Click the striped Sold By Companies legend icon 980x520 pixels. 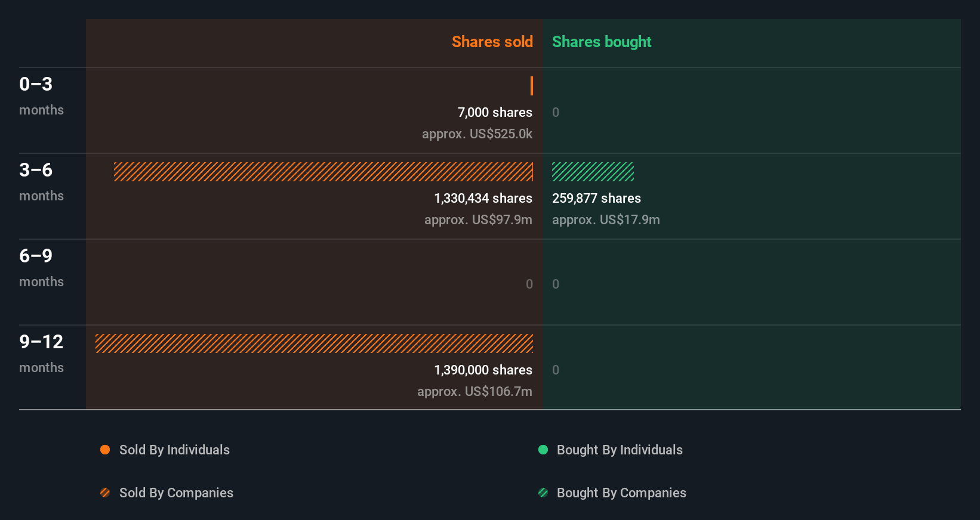tap(105, 493)
